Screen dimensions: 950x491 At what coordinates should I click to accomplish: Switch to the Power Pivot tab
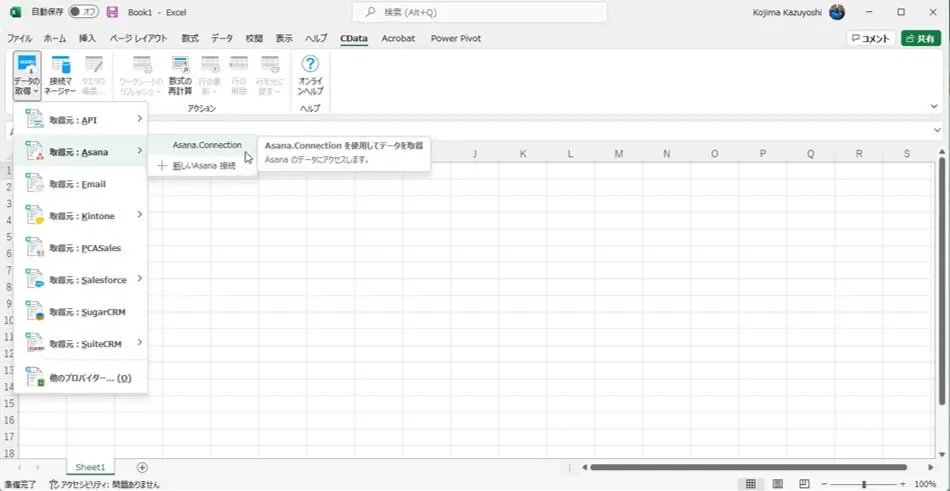tap(456, 38)
